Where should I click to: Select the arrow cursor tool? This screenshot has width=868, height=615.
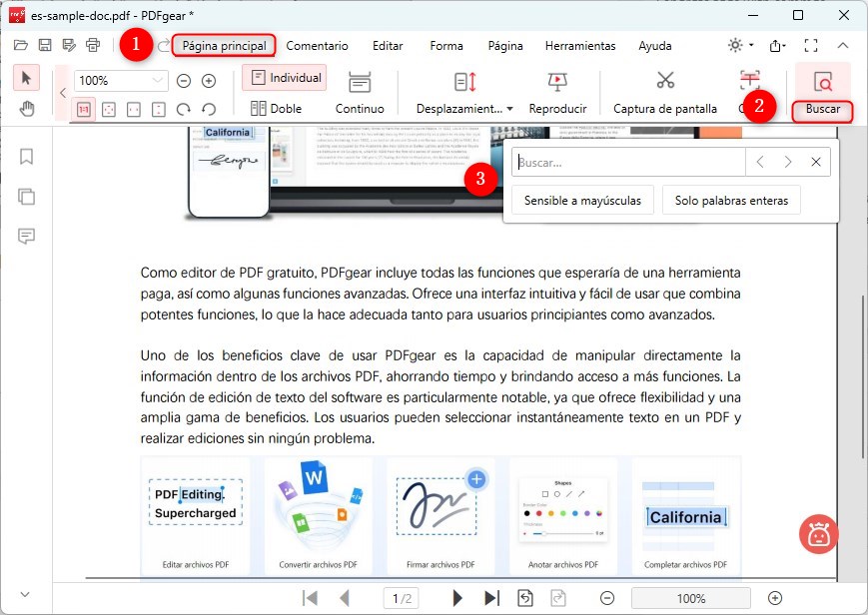(x=26, y=78)
